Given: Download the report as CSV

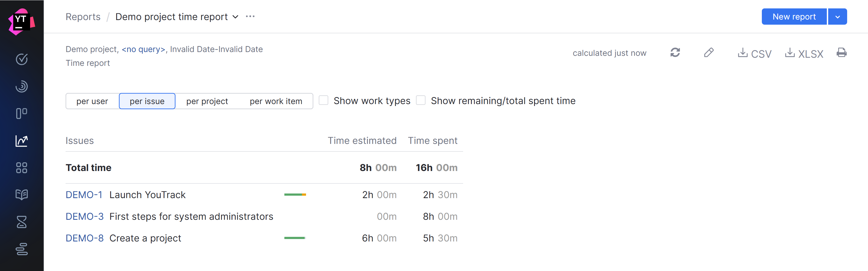Looking at the screenshot, I should 755,53.
